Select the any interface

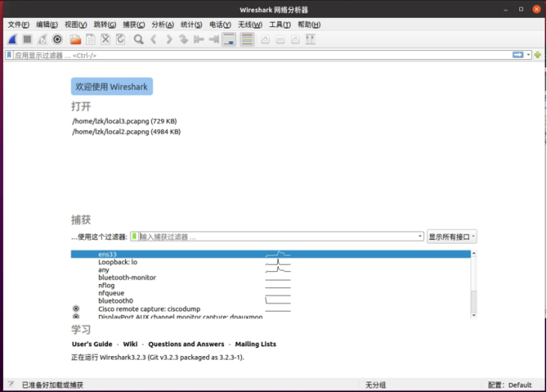pyautogui.click(x=271, y=270)
